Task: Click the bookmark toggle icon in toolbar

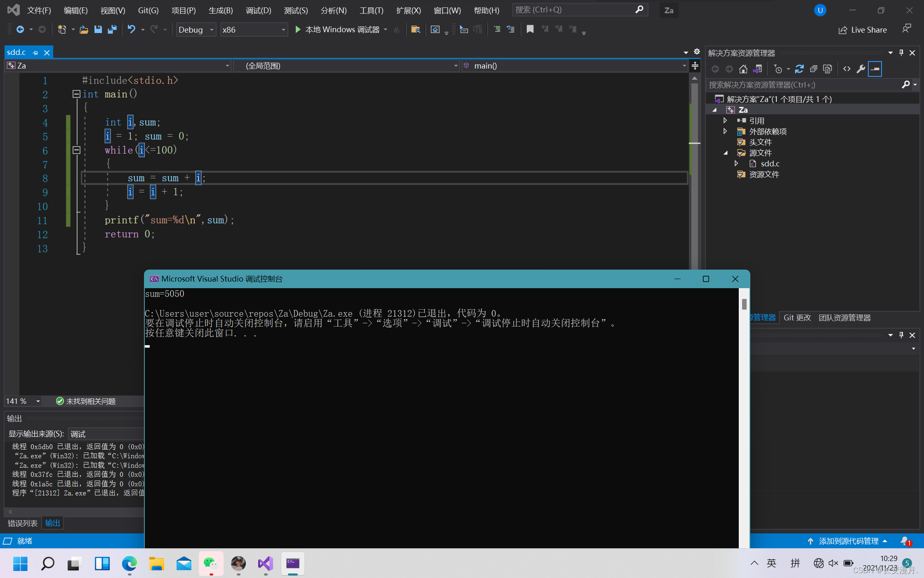Action: point(530,29)
